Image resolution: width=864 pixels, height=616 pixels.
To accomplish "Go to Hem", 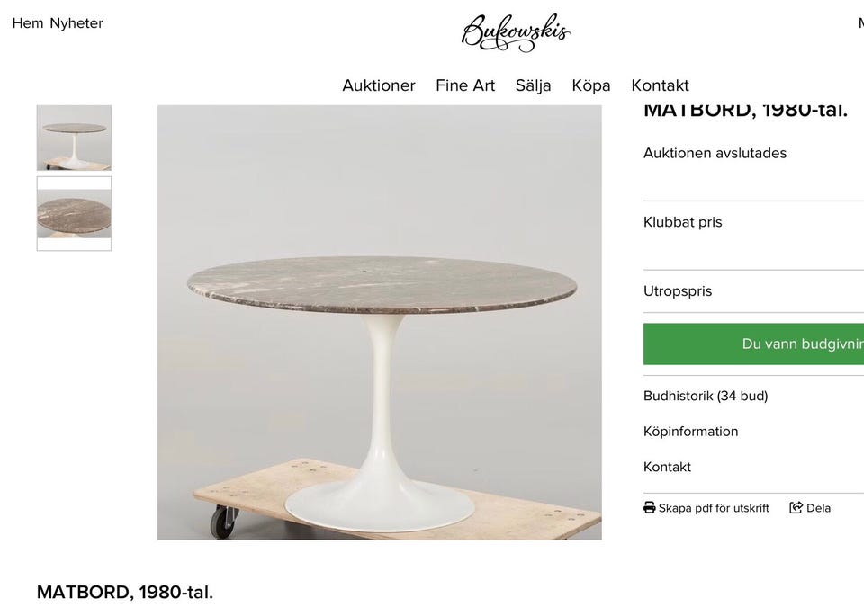I will click(24, 23).
